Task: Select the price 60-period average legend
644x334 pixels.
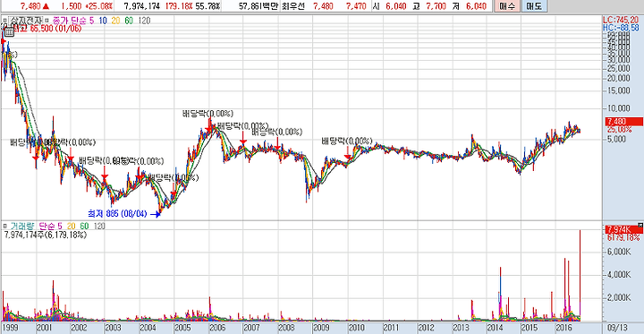Action: pyautogui.click(x=129, y=21)
